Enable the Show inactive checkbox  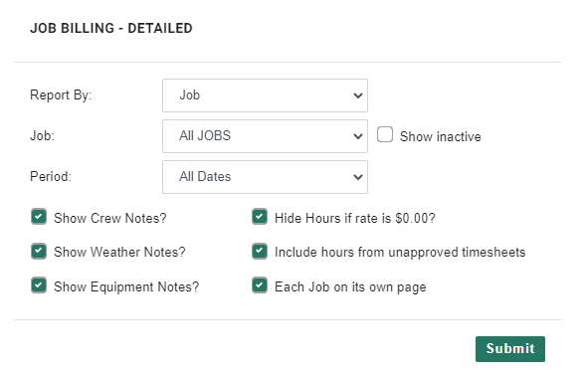tap(385, 134)
